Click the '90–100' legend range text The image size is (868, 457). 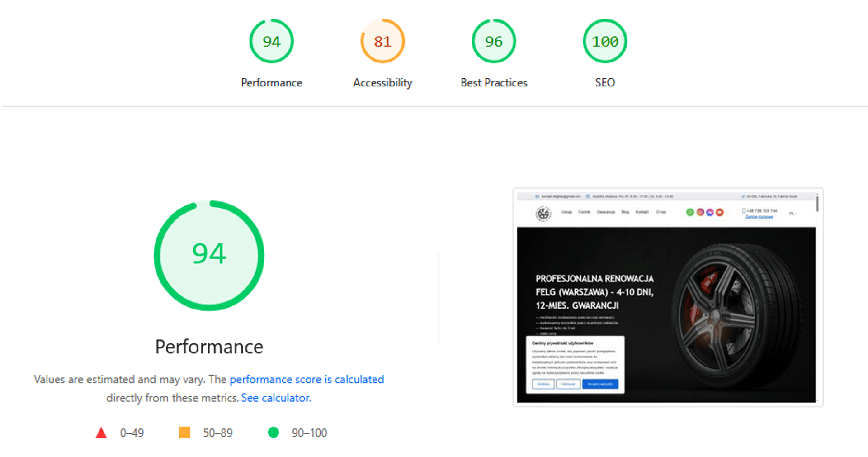click(x=310, y=433)
